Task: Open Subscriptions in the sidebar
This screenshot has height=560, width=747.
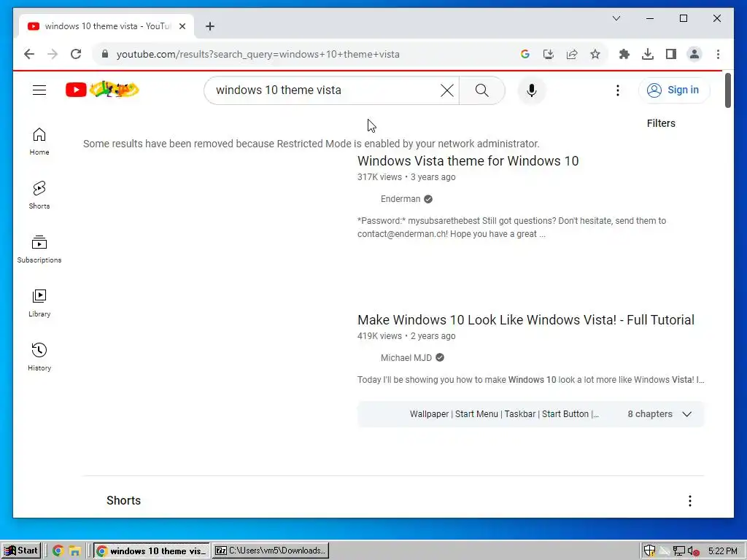Action: (39, 249)
